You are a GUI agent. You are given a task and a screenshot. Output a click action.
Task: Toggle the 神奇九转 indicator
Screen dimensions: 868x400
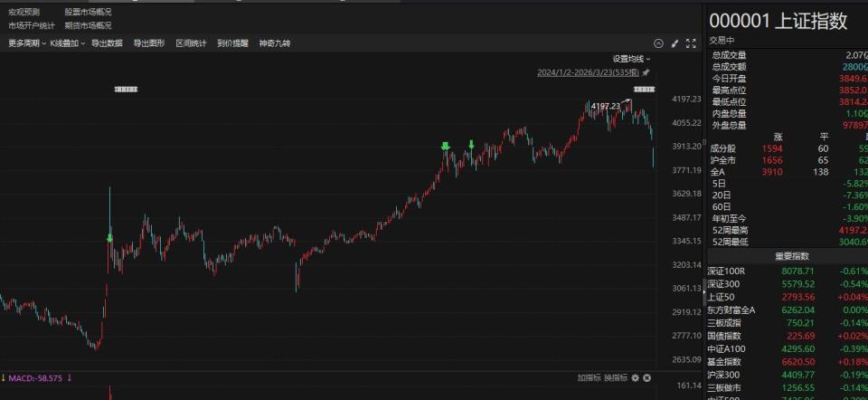pyautogui.click(x=275, y=43)
